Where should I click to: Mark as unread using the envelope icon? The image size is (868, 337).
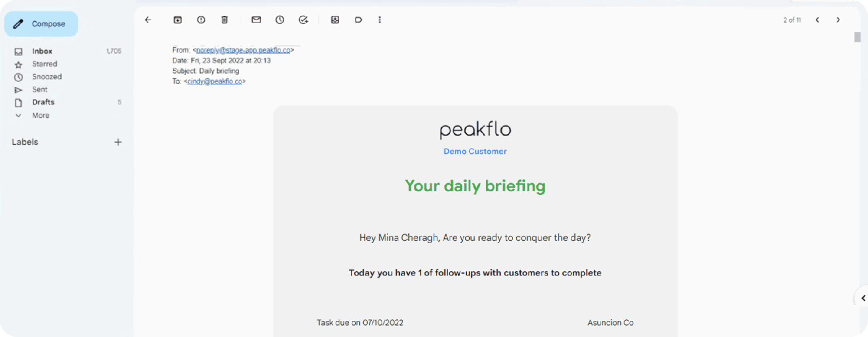(256, 20)
